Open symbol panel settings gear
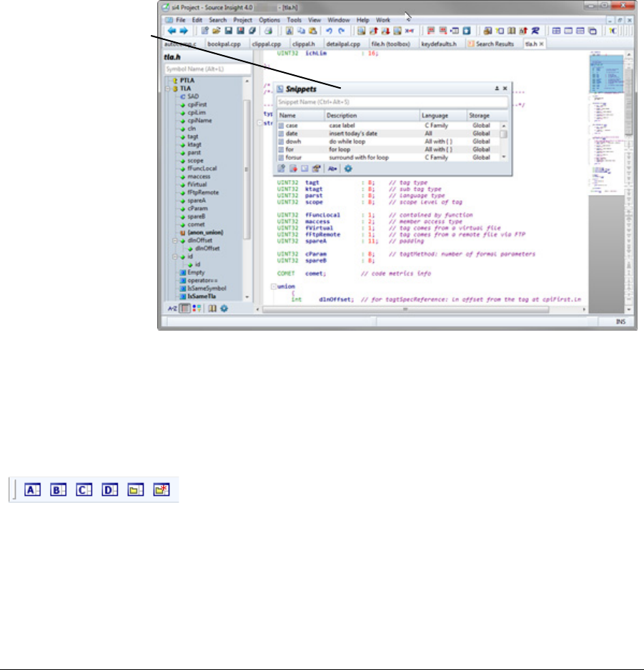This screenshot has width=644, height=670. (x=224, y=309)
